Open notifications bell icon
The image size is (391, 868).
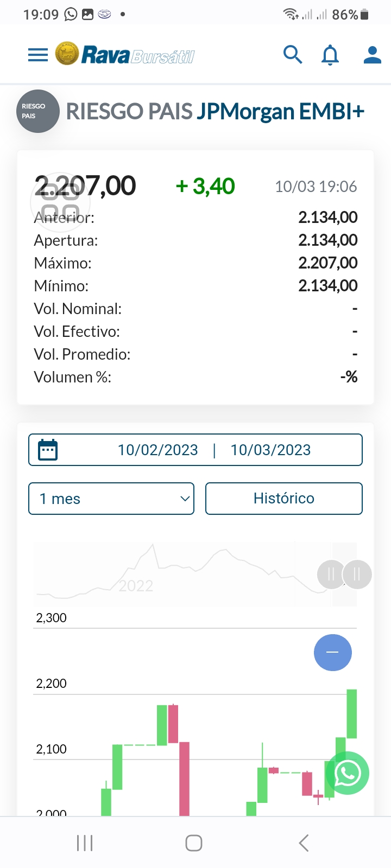pos(330,55)
